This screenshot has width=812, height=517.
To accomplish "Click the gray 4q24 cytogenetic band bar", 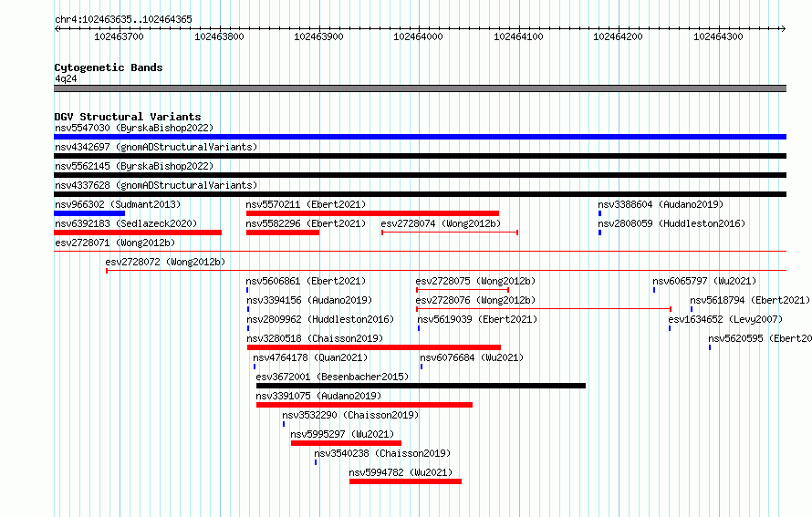I will pos(420,88).
